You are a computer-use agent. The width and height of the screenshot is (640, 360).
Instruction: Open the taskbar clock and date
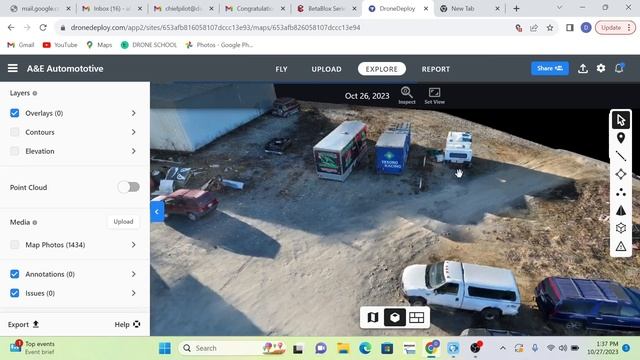(x=602, y=348)
